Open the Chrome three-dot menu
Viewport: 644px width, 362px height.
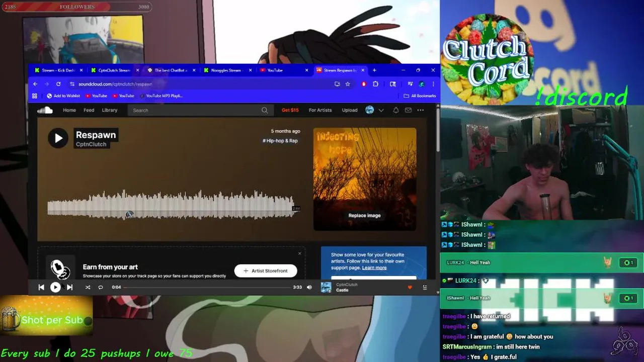tap(433, 84)
